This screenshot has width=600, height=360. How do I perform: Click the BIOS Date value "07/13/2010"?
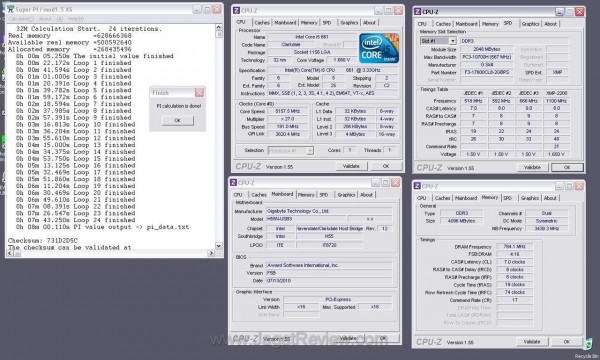[x=329, y=280]
